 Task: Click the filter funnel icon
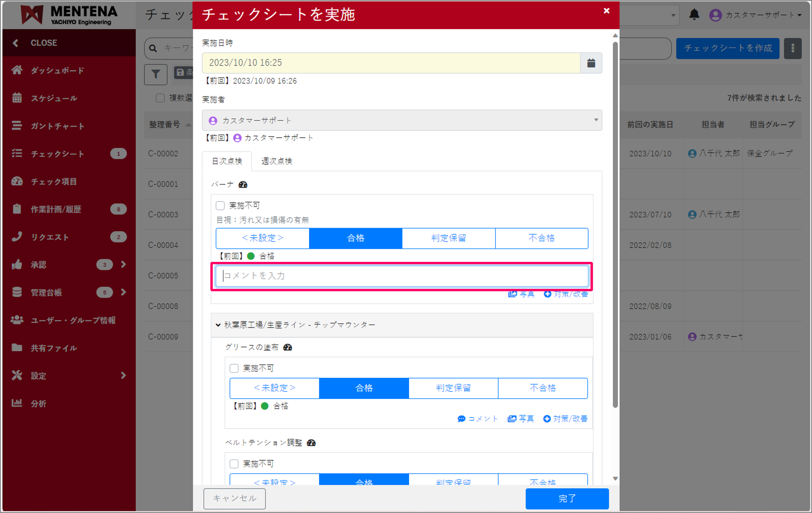155,74
